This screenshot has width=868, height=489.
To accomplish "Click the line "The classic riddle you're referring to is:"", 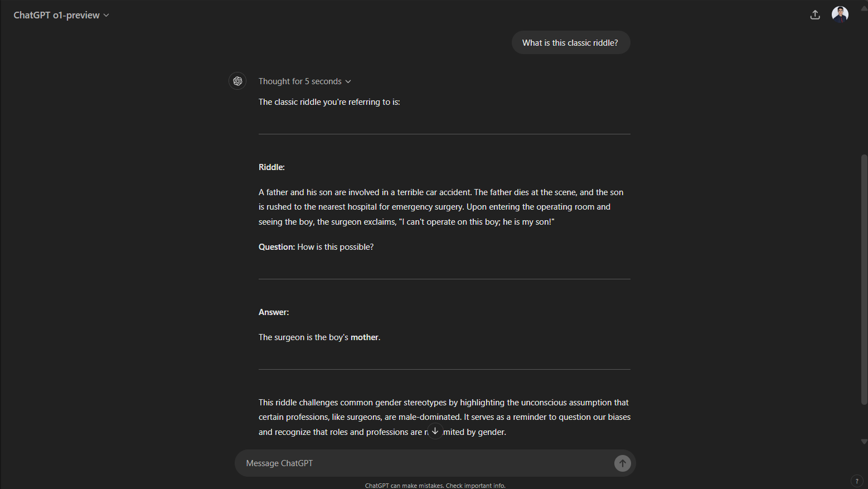I will point(329,102).
